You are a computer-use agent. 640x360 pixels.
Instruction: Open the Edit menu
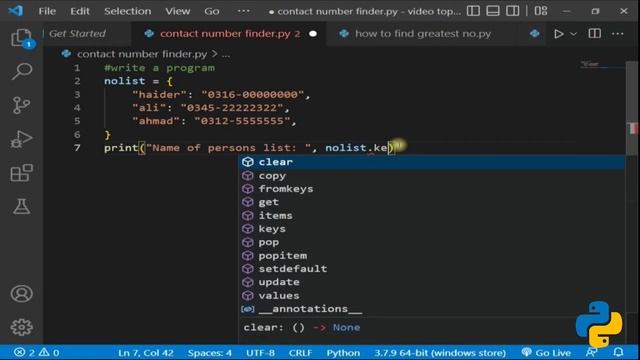tap(80, 11)
